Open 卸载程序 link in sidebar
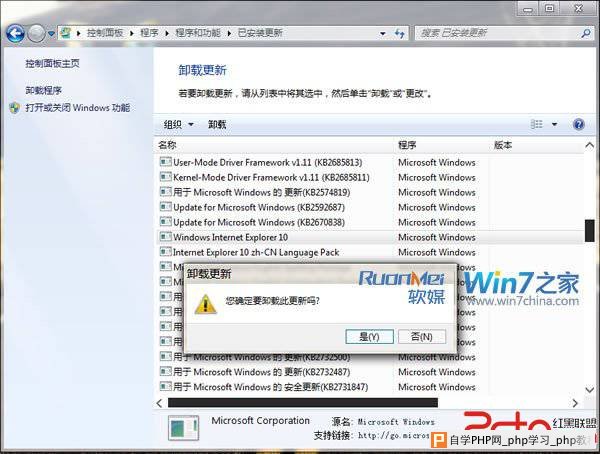Image resolution: width=600 pixels, height=454 pixels. (x=44, y=90)
